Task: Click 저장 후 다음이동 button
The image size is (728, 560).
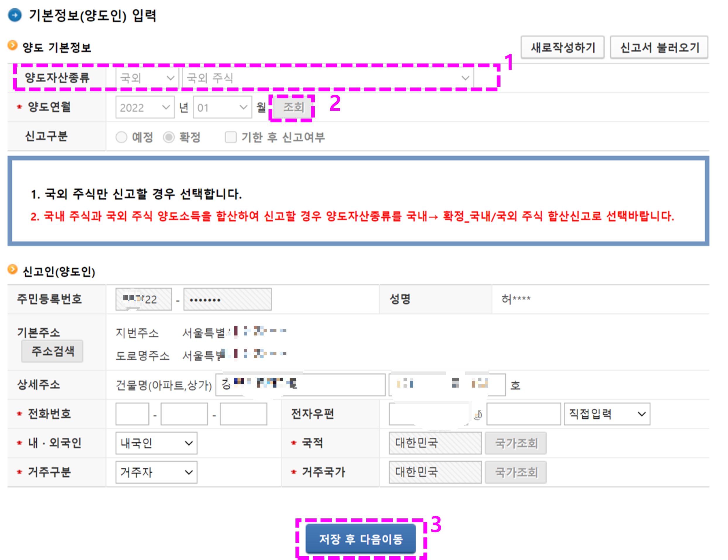Action: tap(361, 539)
